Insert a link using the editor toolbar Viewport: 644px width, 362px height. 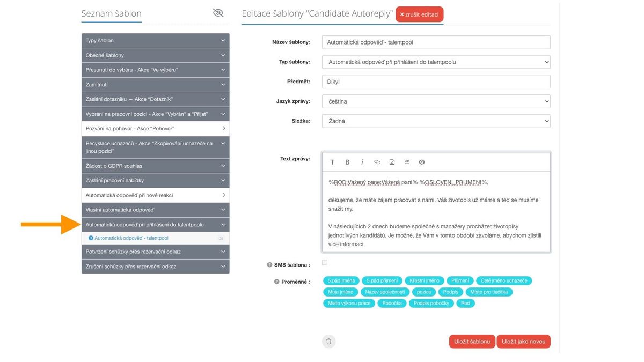[x=377, y=162]
